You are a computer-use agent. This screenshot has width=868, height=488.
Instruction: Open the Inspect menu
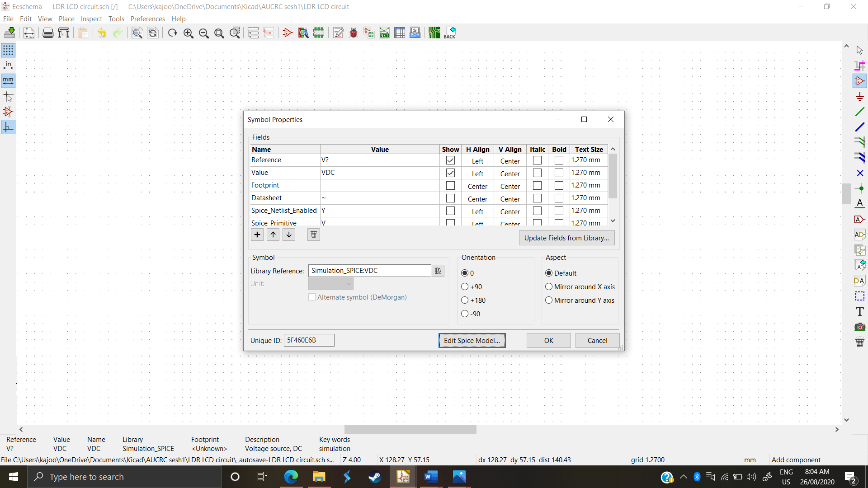coord(91,19)
